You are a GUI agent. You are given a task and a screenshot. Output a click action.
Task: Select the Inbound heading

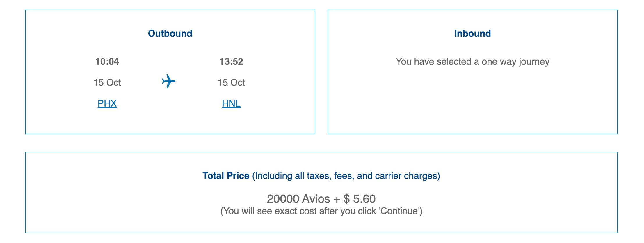click(x=472, y=34)
